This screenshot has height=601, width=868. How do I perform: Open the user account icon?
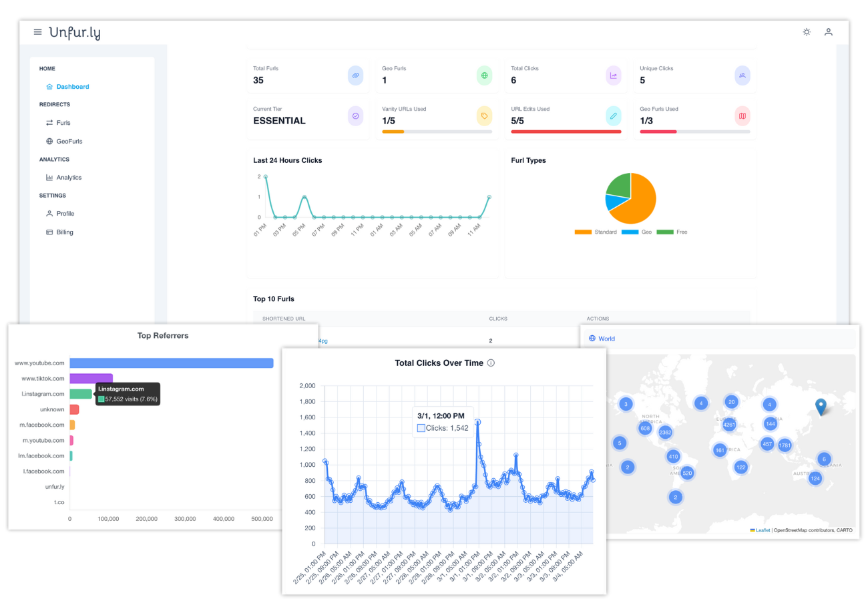coord(829,32)
